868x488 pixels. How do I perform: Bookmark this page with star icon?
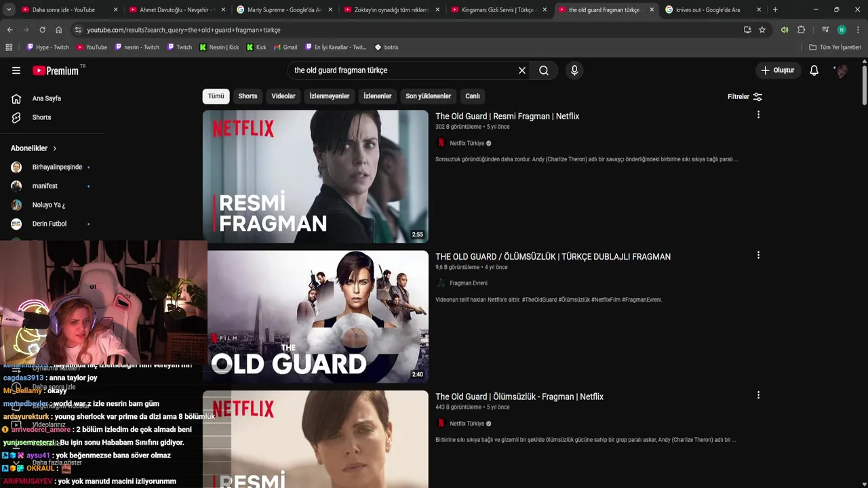[x=762, y=30]
